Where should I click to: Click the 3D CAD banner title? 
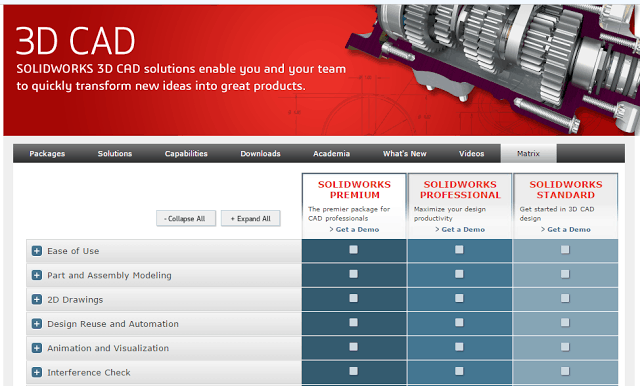click(x=75, y=41)
